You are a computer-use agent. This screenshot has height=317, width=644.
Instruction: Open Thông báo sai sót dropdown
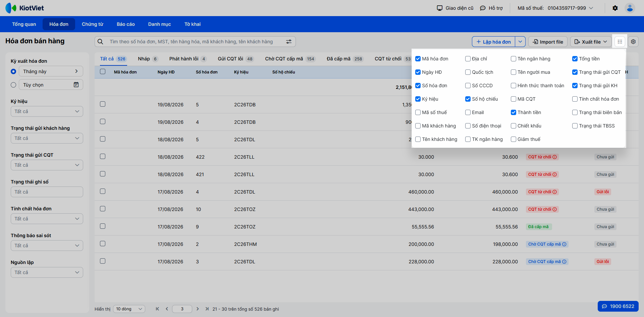click(47, 246)
